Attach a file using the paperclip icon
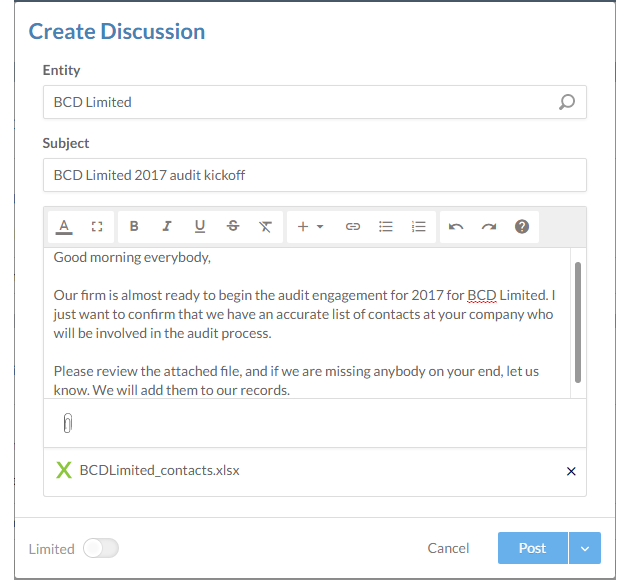 [67, 423]
